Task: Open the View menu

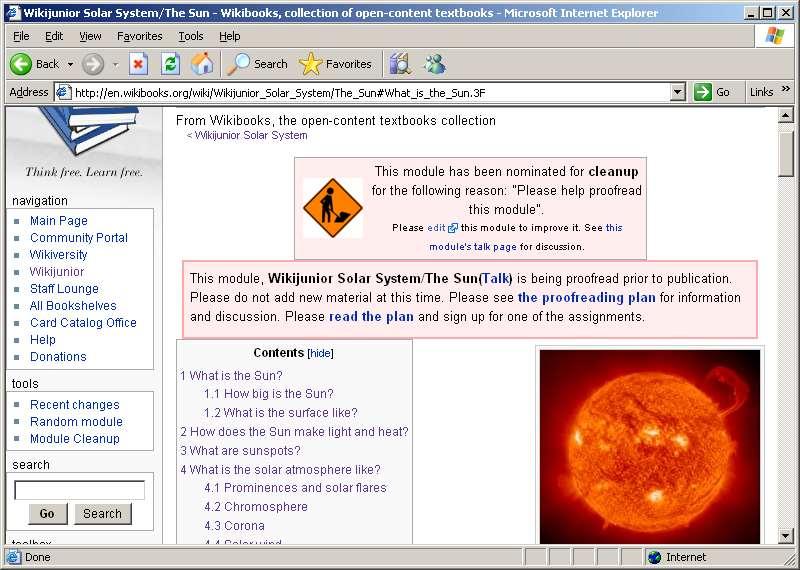Action: pyautogui.click(x=90, y=36)
